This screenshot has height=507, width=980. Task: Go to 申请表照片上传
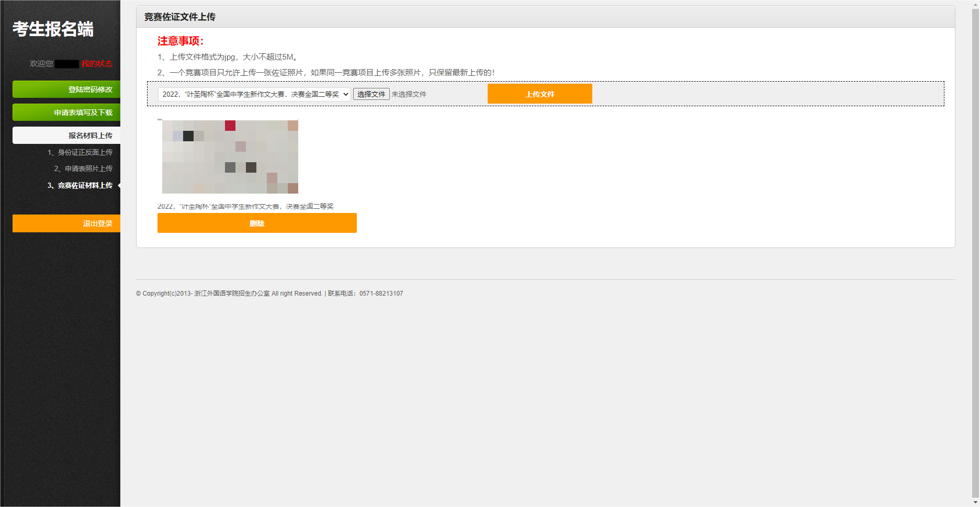point(83,168)
